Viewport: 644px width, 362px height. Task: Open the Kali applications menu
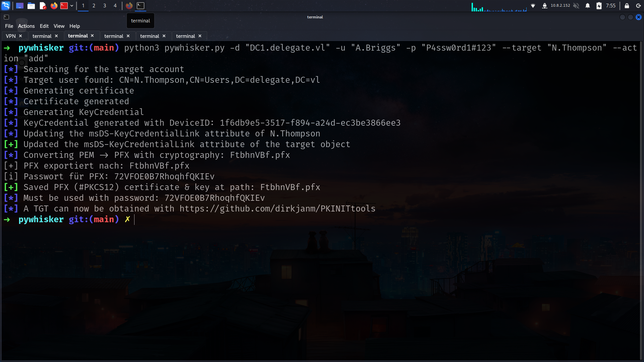pos(6,5)
